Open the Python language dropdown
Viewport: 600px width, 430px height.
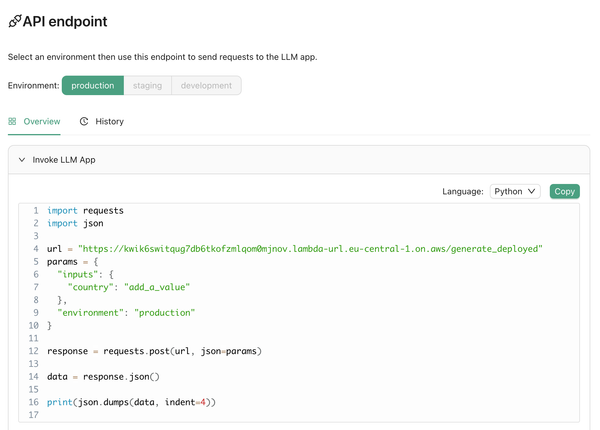point(515,191)
